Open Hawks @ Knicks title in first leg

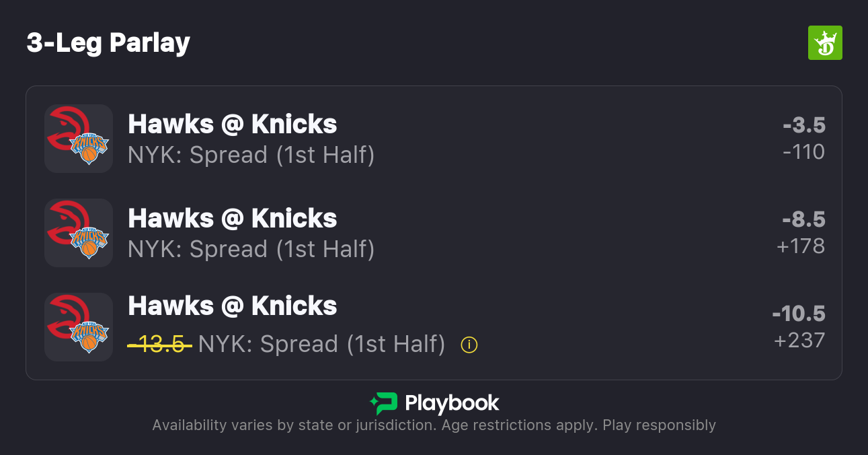[233, 124]
